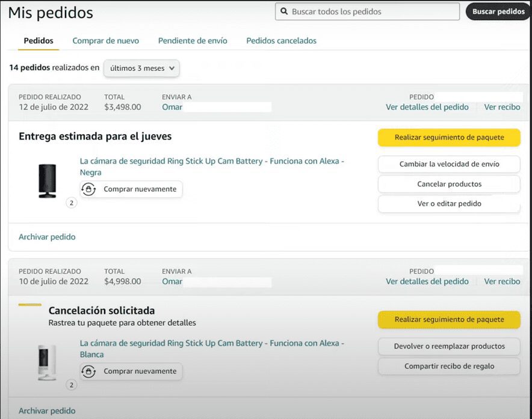
Task: Open 'Ver recibo' link for July 12 order
Action: pyautogui.click(x=502, y=107)
